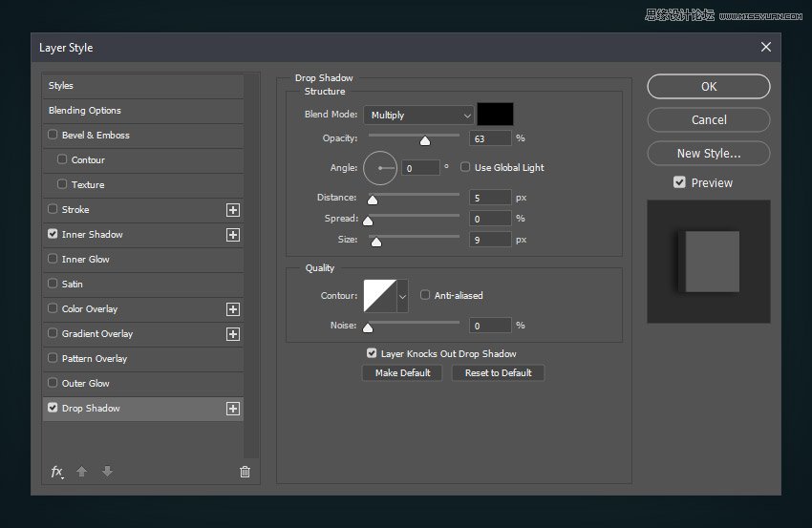
Task: Add another Inner Shadow with plus icon
Action: tap(232, 235)
